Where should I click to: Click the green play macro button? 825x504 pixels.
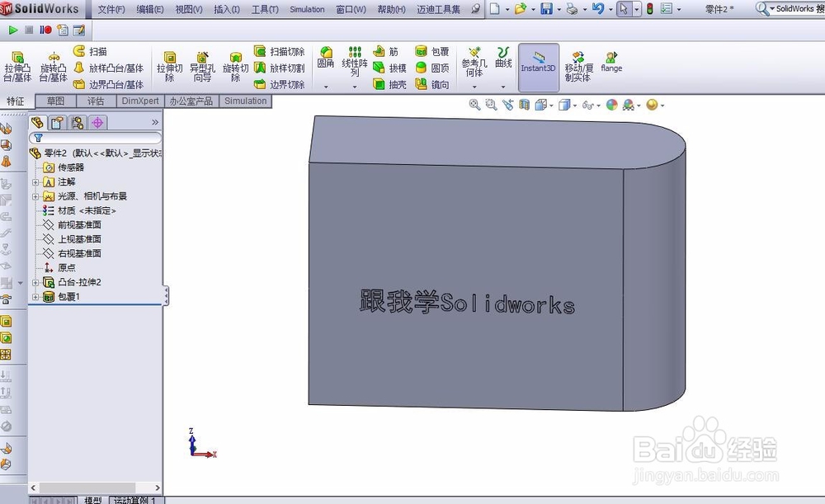[13, 31]
